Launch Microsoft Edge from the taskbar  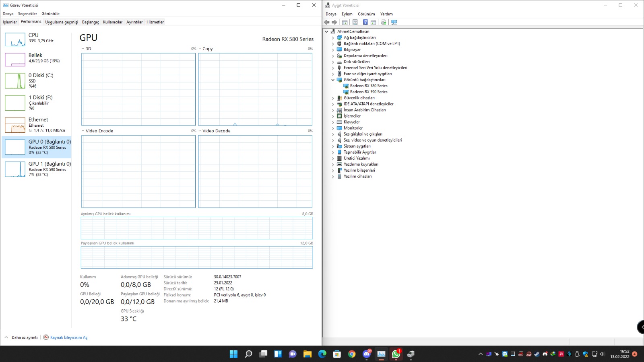(322, 354)
